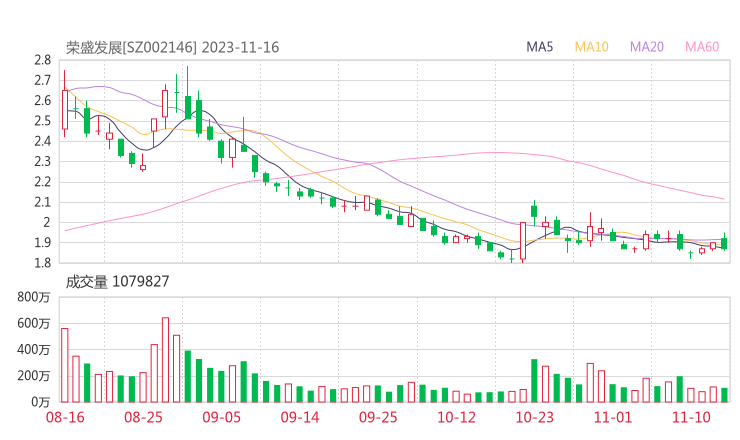
Task: Click the 600万 volume axis label
Action: 34,323
